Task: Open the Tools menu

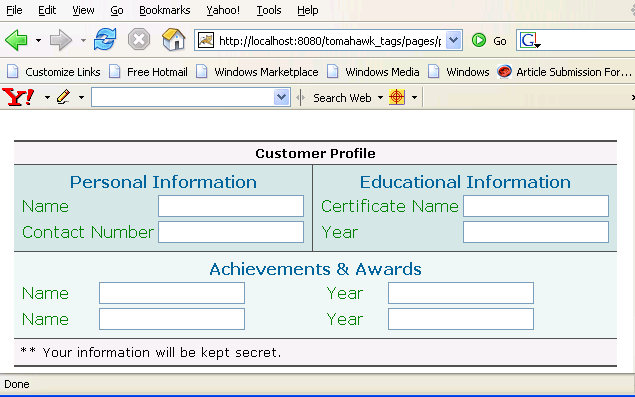Action: [x=268, y=10]
